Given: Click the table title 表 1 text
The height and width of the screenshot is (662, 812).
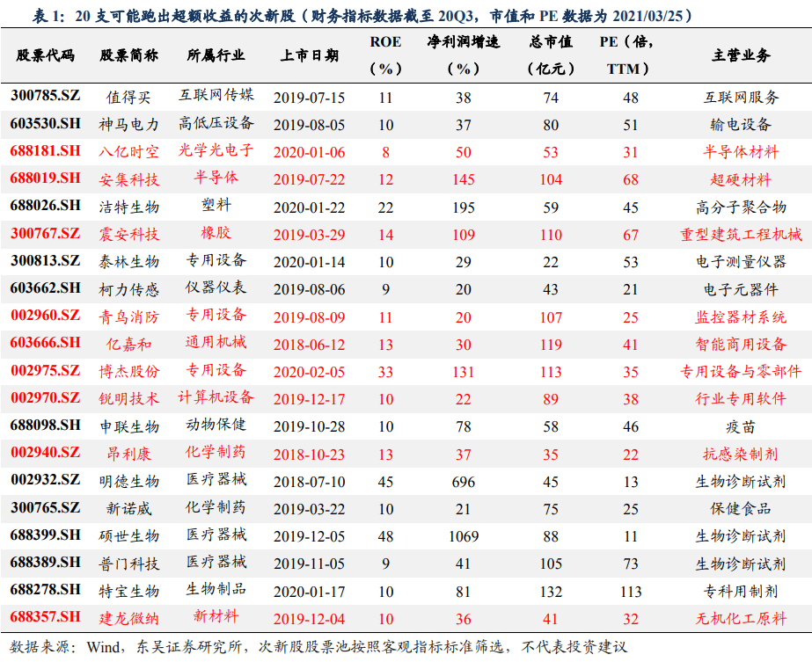Looking at the screenshot, I should coord(362,16).
